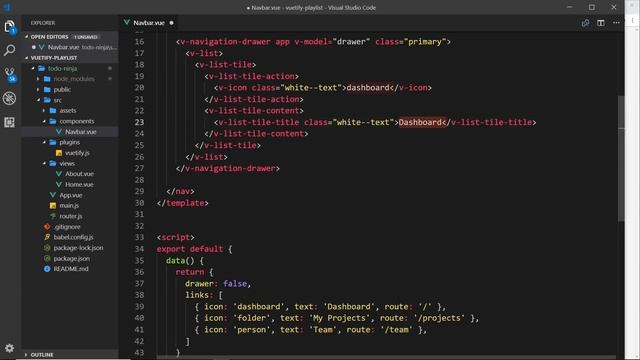640x360 pixels.
Task: Click the npm icon beside package.json
Action: 47,258
